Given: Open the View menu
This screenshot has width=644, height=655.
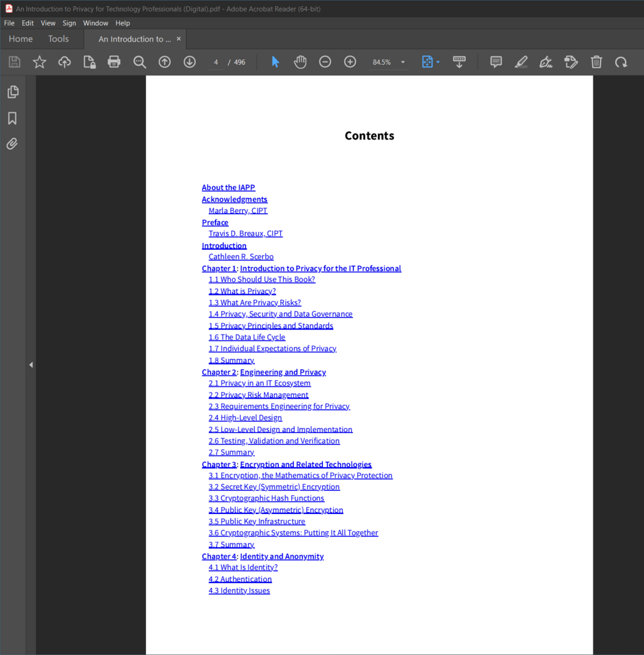Looking at the screenshot, I should tap(48, 23).
